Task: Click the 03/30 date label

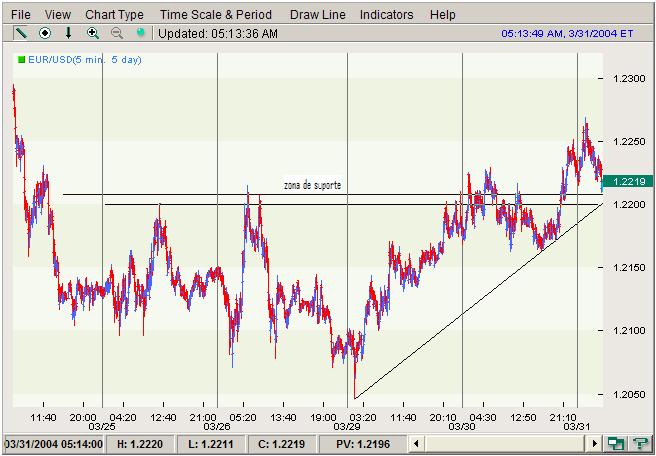Action: pos(462,426)
